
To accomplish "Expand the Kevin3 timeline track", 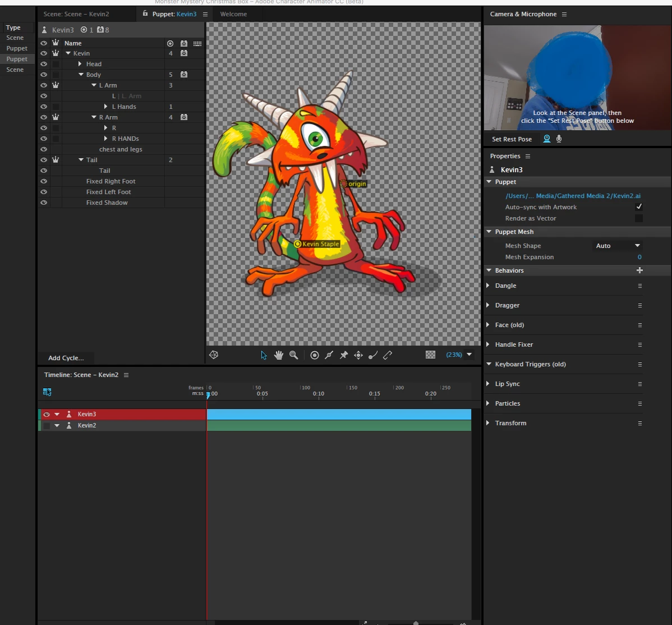I will (x=57, y=414).
